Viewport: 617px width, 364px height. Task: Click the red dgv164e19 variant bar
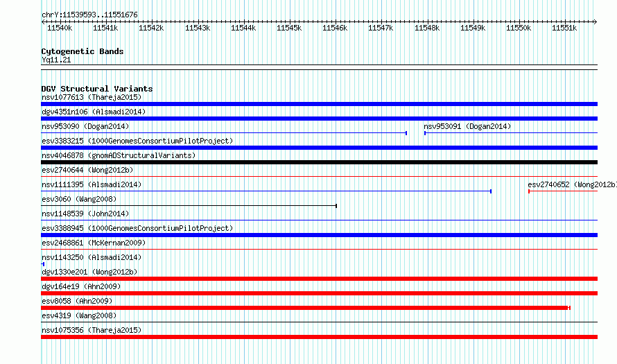[x=319, y=293]
